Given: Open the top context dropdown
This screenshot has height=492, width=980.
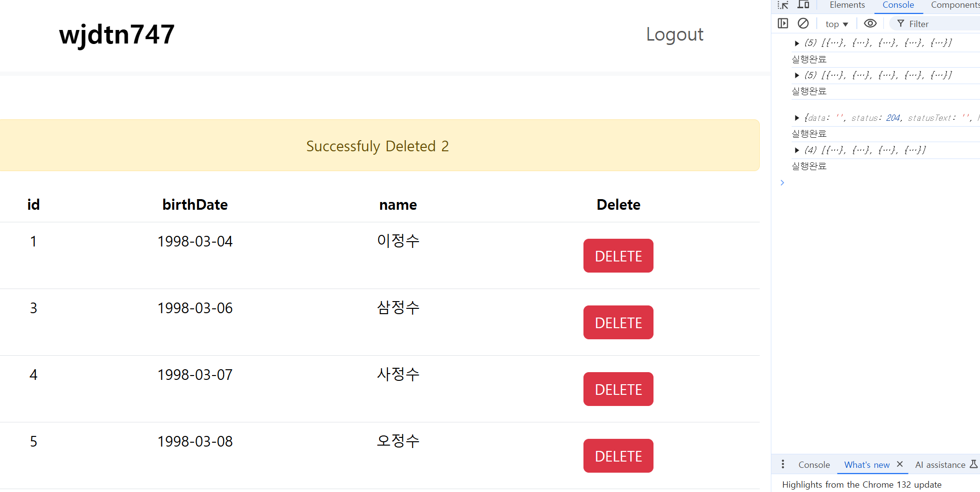Looking at the screenshot, I should 837,24.
